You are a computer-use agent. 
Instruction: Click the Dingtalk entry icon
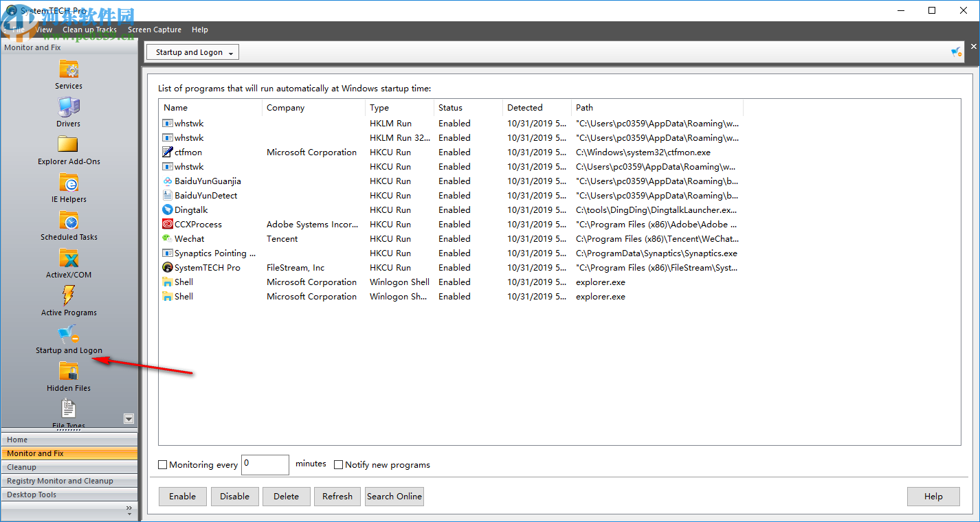167,210
